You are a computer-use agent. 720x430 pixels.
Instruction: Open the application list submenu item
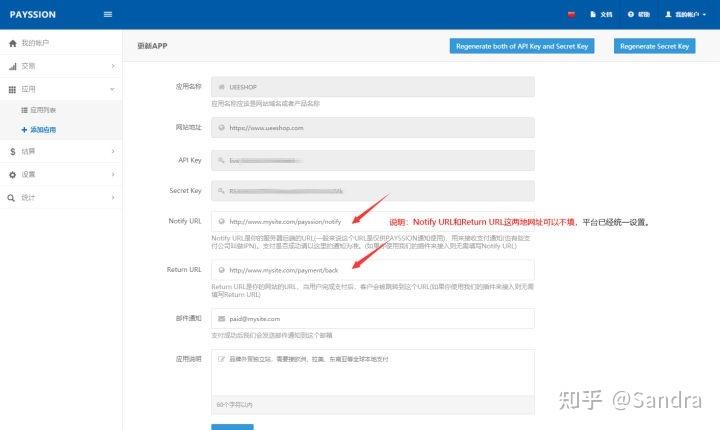39,110
